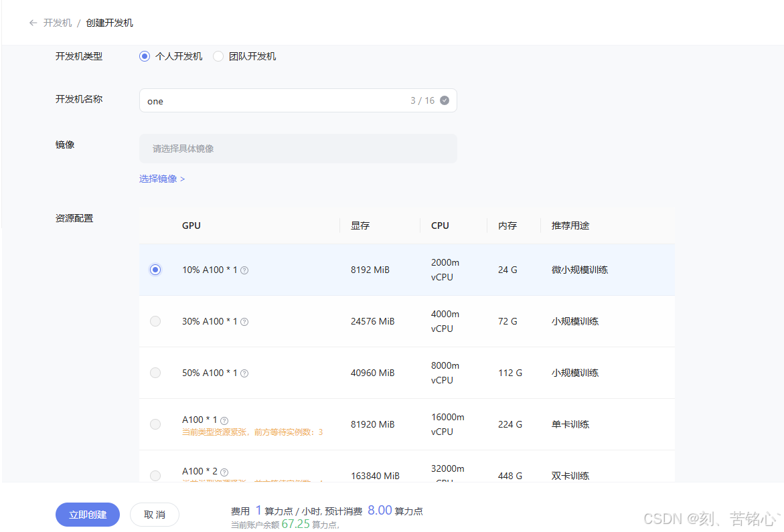Click the 开发机类型 label
Image resolution: width=784 pixels, height=532 pixels.
[x=79, y=56]
